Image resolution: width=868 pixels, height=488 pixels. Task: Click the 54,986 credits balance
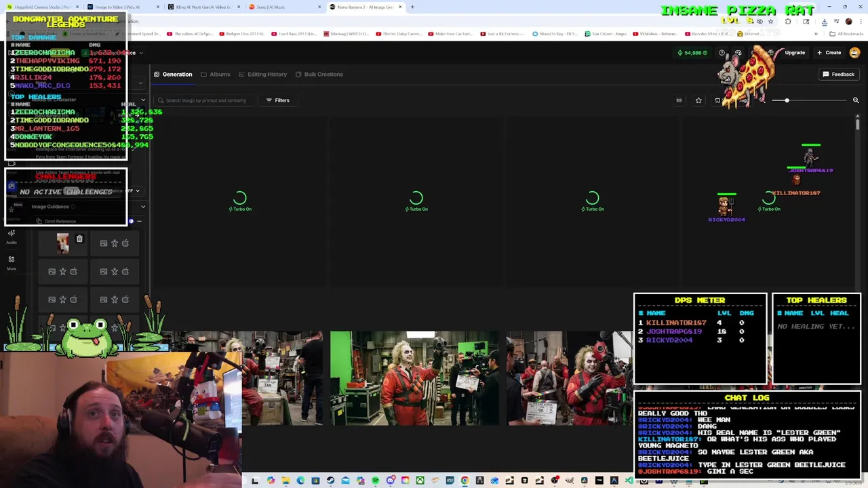pos(692,53)
